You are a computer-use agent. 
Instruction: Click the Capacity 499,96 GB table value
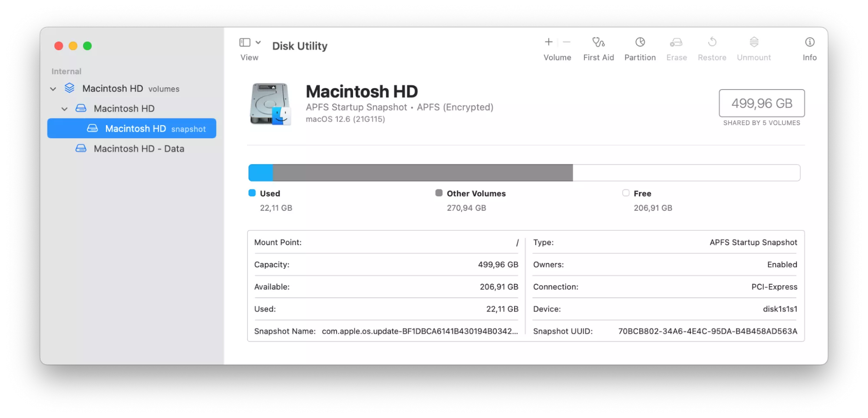click(x=498, y=264)
